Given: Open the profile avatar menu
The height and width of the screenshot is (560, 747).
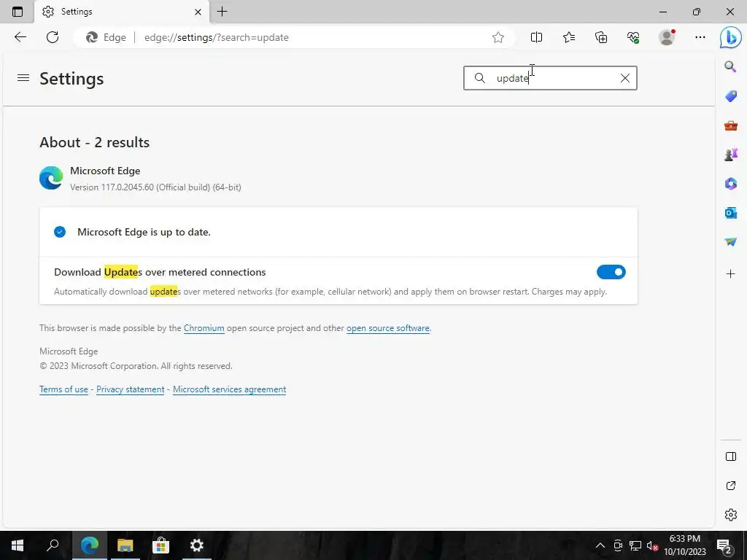Looking at the screenshot, I should point(667,37).
